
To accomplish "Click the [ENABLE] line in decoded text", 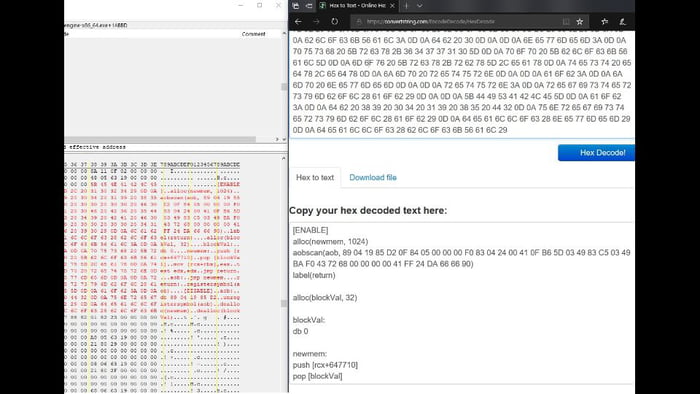I will (310, 230).
